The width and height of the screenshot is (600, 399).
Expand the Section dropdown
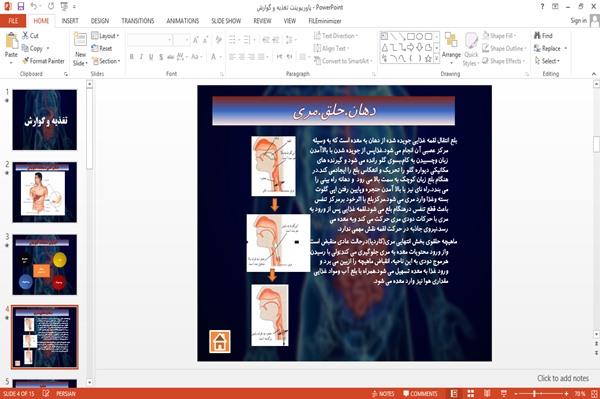(x=106, y=61)
